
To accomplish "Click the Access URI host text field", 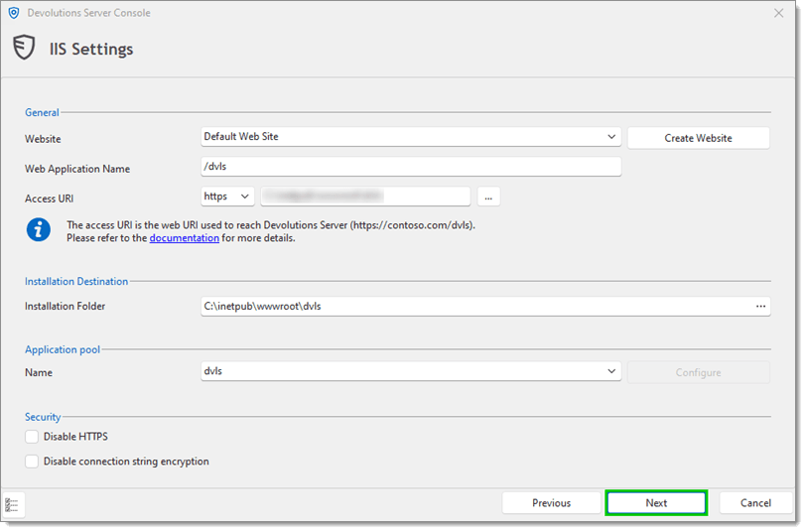I will [364, 197].
